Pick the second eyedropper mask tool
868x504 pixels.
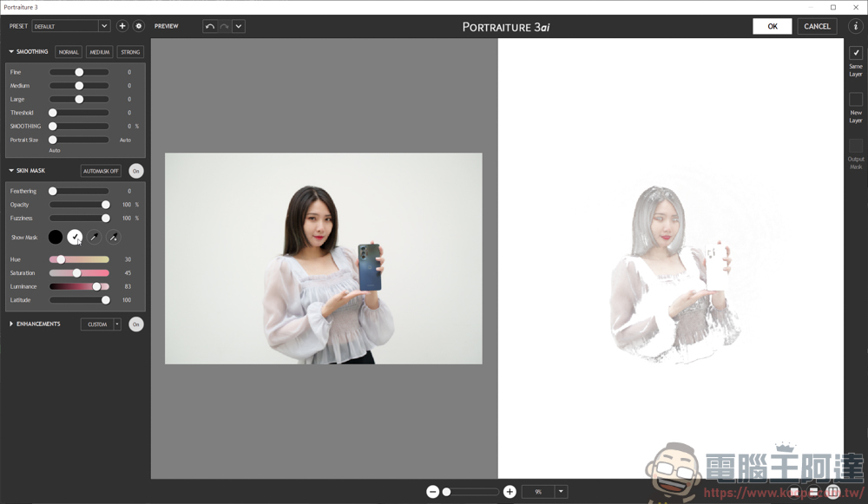[113, 237]
